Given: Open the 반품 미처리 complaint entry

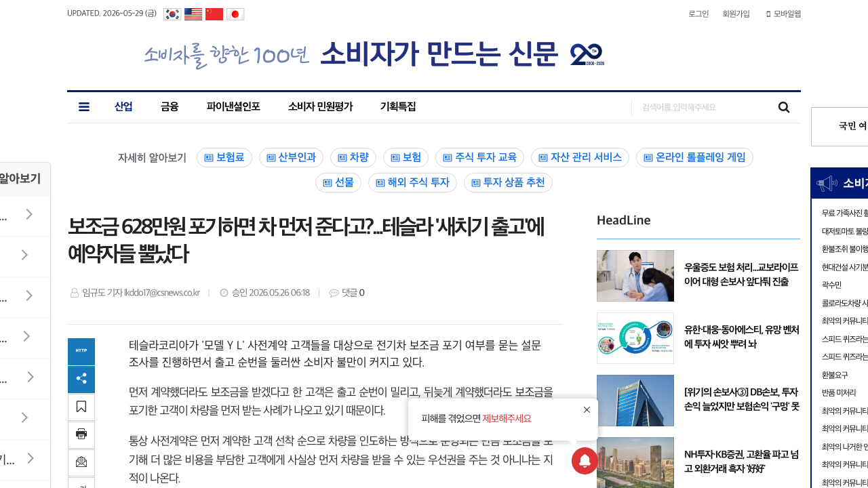Looking at the screenshot, I should coord(839,392).
